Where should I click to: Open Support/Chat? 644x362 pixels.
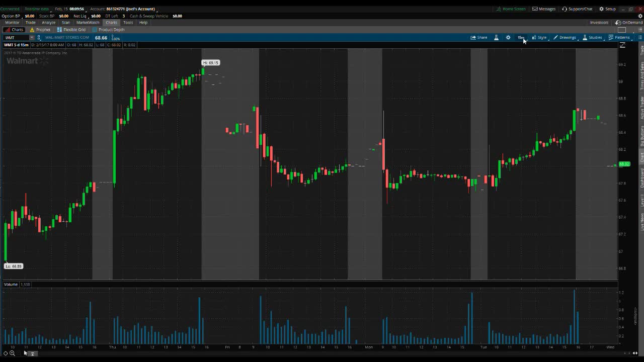[x=577, y=9]
